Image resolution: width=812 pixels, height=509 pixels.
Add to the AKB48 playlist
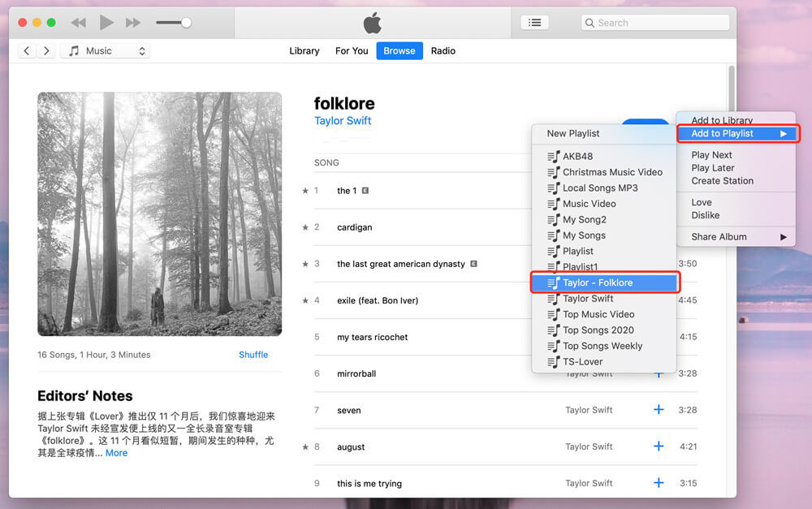point(604,157)
